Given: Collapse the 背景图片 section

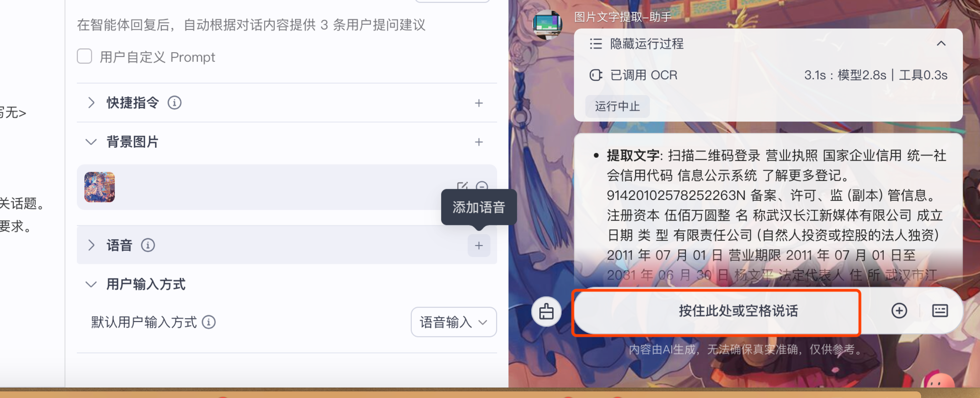Looking at the screenshot, I should [91, 142].
